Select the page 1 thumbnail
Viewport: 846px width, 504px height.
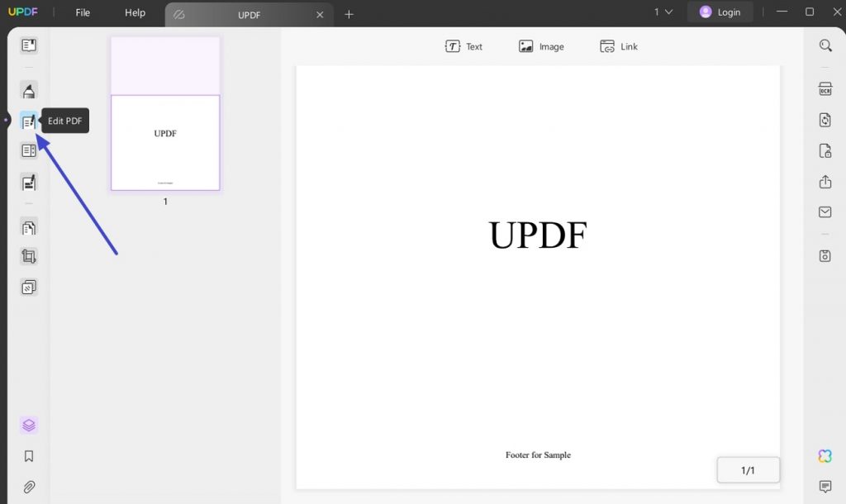164,142
